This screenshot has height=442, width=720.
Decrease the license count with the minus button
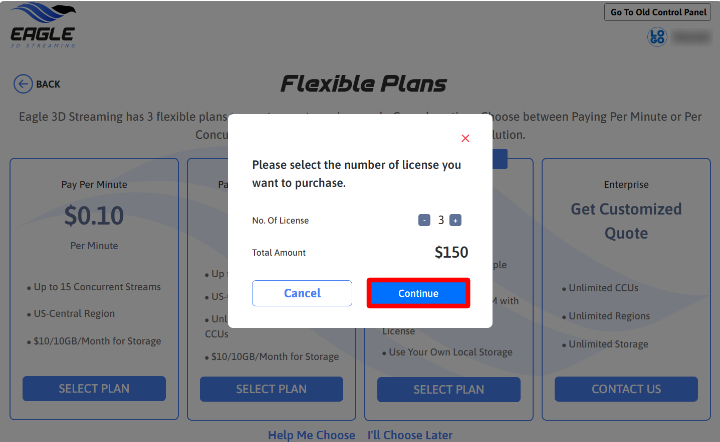(x=424, y=220)
